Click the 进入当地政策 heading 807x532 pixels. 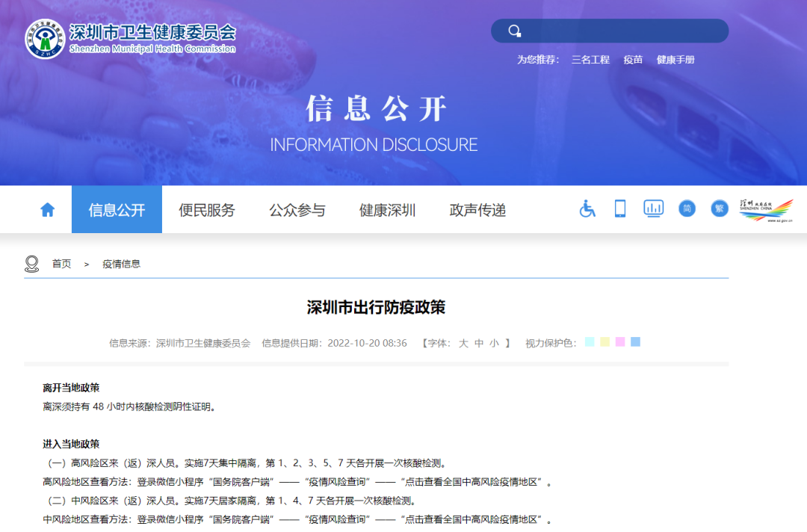(x=71, y=444)
